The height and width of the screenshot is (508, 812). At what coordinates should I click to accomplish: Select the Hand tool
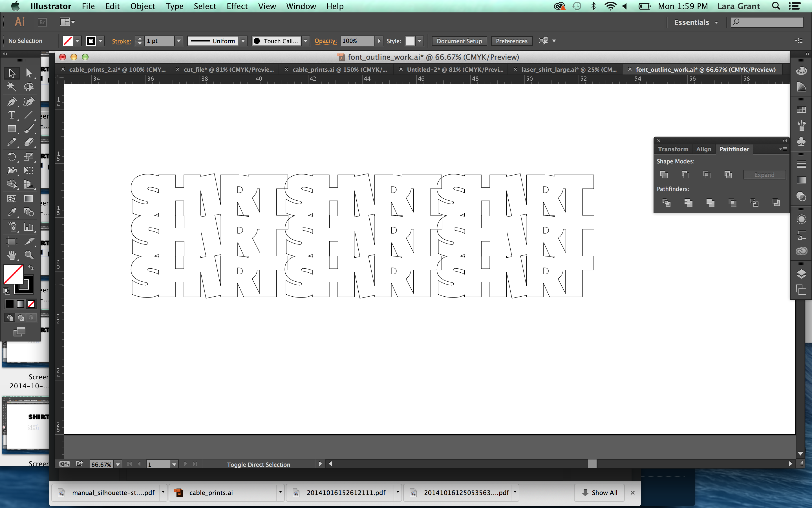tap(12, 255)
